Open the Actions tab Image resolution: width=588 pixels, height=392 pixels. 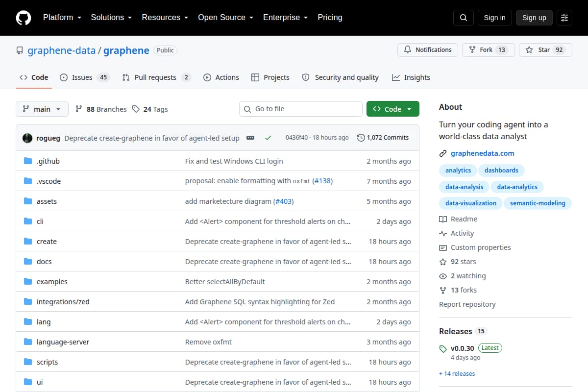(x=221, y=77)
